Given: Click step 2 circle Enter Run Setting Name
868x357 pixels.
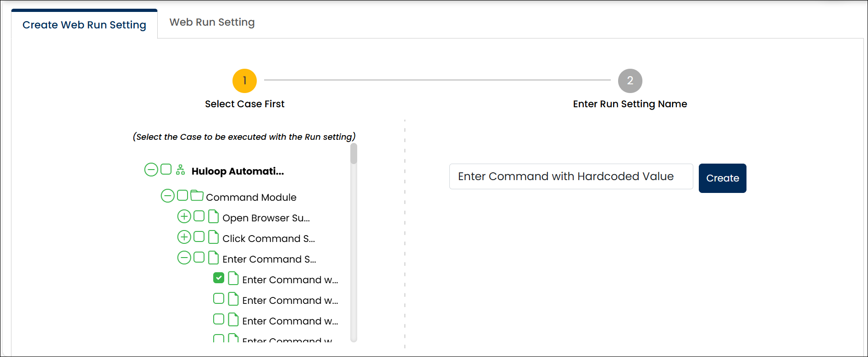Looking at the screenshot, I should pos(630,81).
